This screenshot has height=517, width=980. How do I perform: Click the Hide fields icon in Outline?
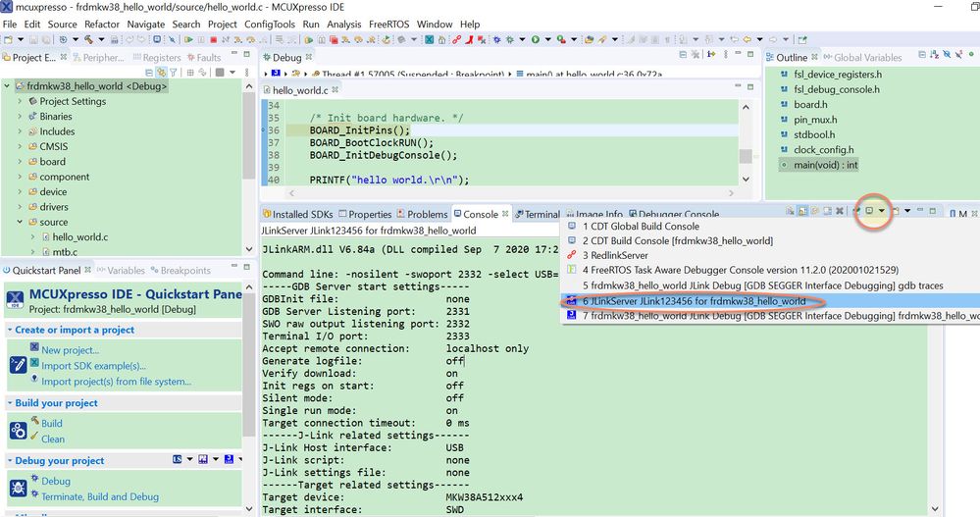coord(947,54)
